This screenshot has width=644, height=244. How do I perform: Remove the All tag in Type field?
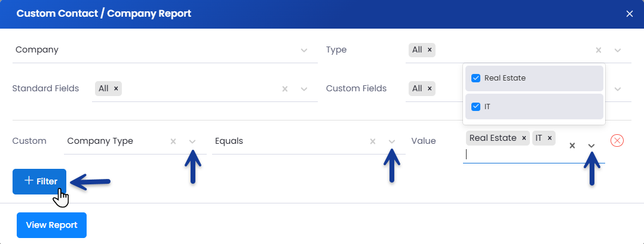430,50
